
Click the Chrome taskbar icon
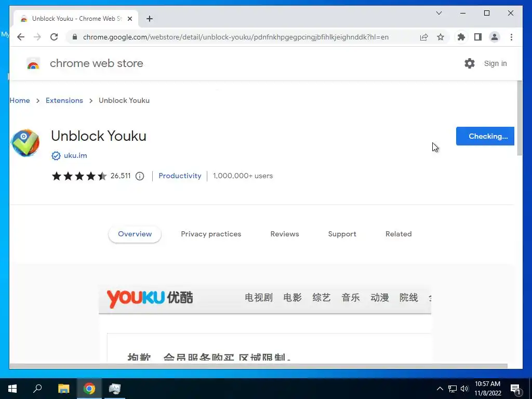point(89,389)
